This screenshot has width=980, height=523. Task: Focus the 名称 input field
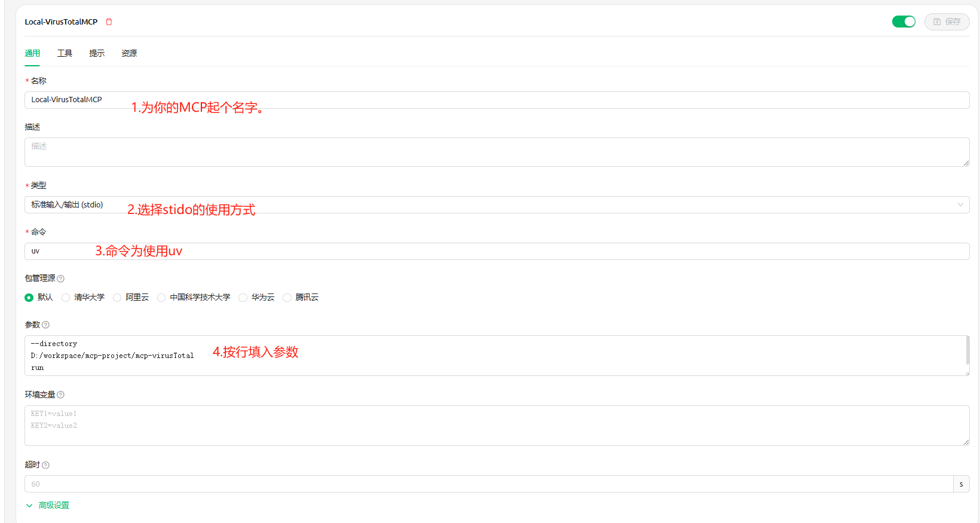[x=497, y=100]
